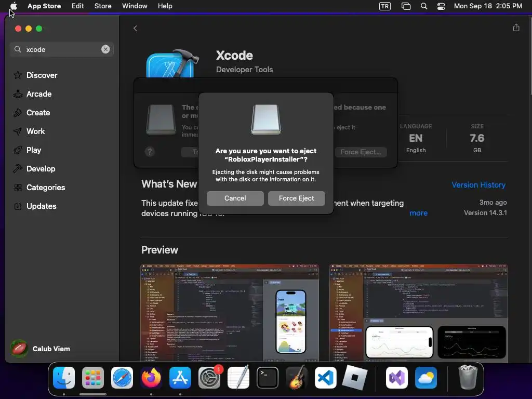Open the Window menu
The image size is (532, 399).
point(135,6)
